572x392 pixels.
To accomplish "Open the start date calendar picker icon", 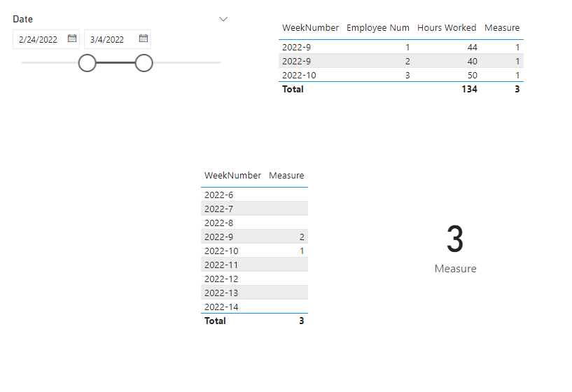I will 72,38.
